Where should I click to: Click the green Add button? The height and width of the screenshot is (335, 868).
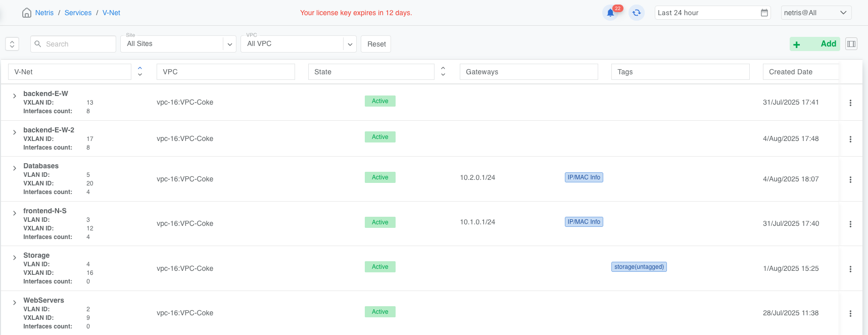814,44
